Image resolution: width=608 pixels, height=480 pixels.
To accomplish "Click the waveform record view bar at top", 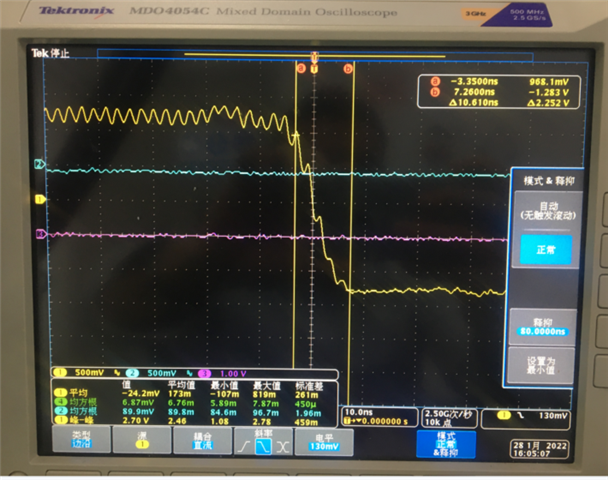I will click(315, 54).
